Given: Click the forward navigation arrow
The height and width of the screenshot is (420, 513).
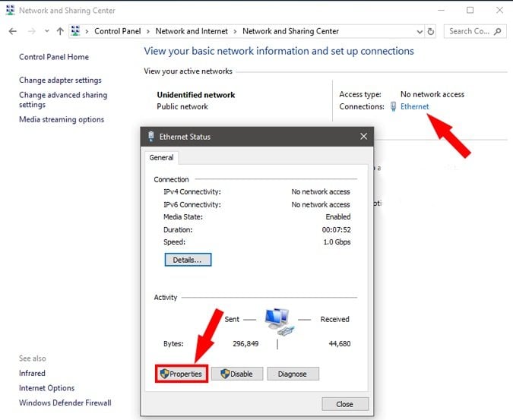Looking at the screenshot, I should pyautogui.click(x=32, y=31).
